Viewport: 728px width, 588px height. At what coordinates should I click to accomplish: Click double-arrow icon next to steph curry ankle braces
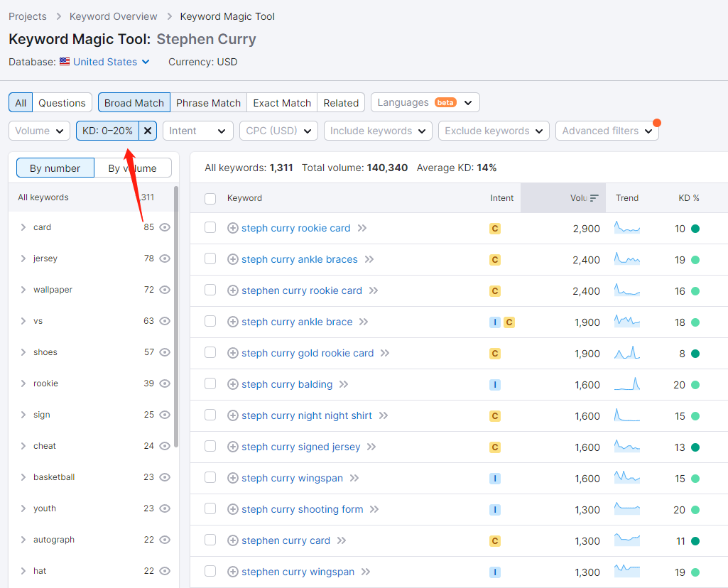pos(369,259)
